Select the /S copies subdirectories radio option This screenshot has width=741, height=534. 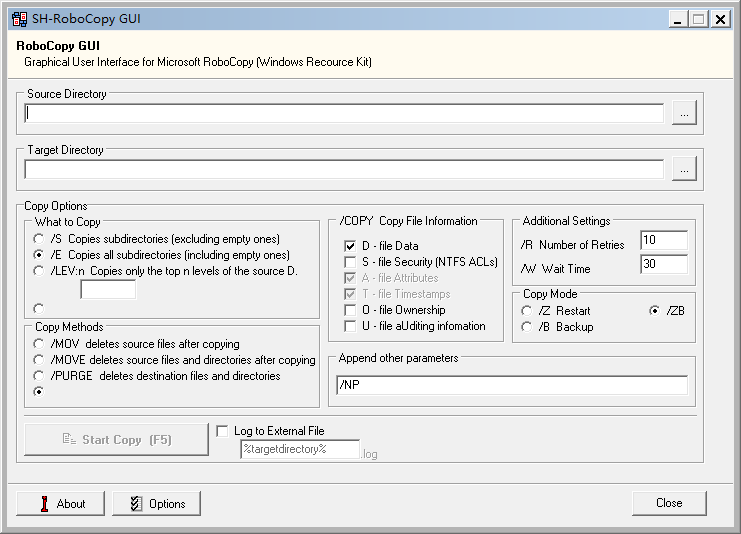[39, 239]
